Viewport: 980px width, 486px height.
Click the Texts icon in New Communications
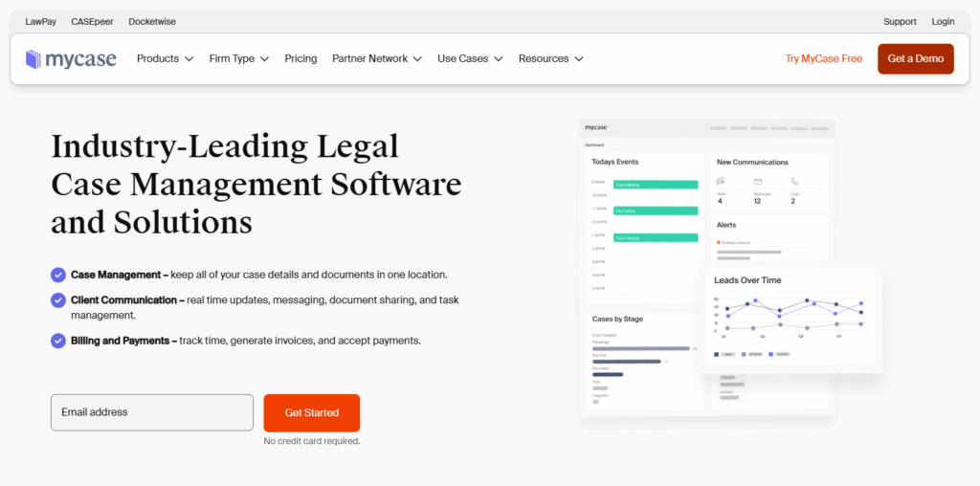720,181
